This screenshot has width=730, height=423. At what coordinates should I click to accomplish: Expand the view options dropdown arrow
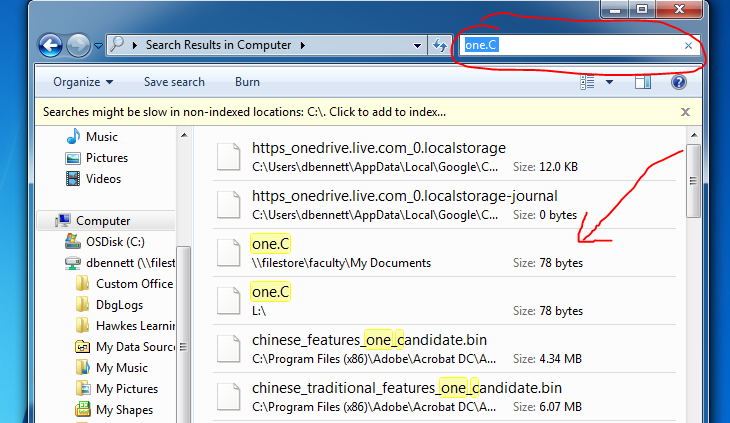coord(610,82)
